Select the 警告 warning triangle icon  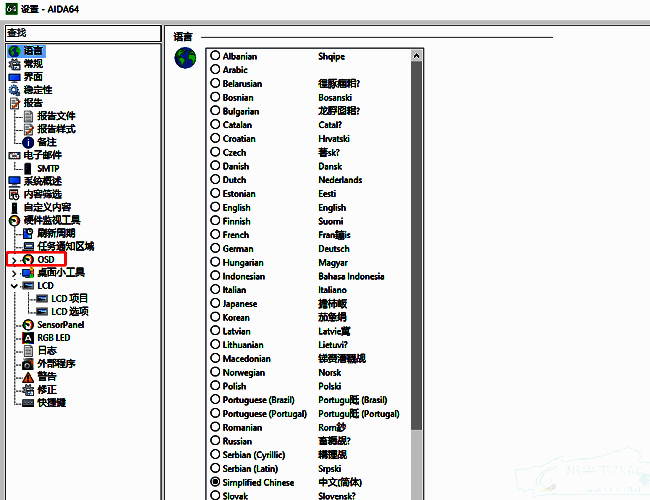coord(28,377)
